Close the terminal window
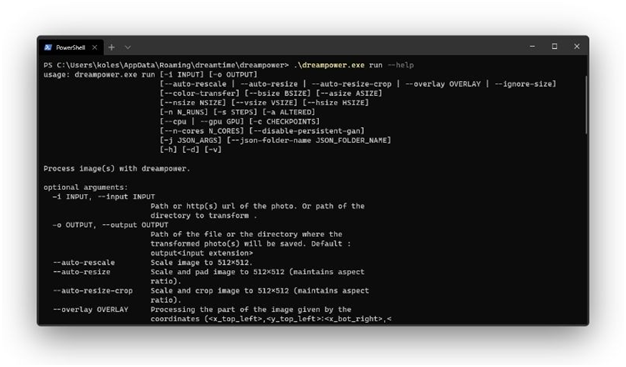 [x=577, y=47]
